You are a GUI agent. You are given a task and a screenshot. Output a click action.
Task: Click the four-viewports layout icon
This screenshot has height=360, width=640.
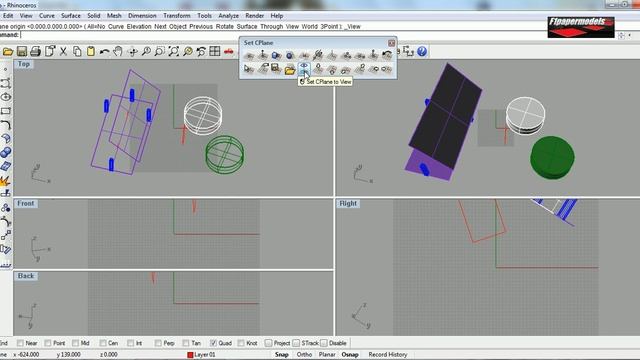click(x=215, y=51)
